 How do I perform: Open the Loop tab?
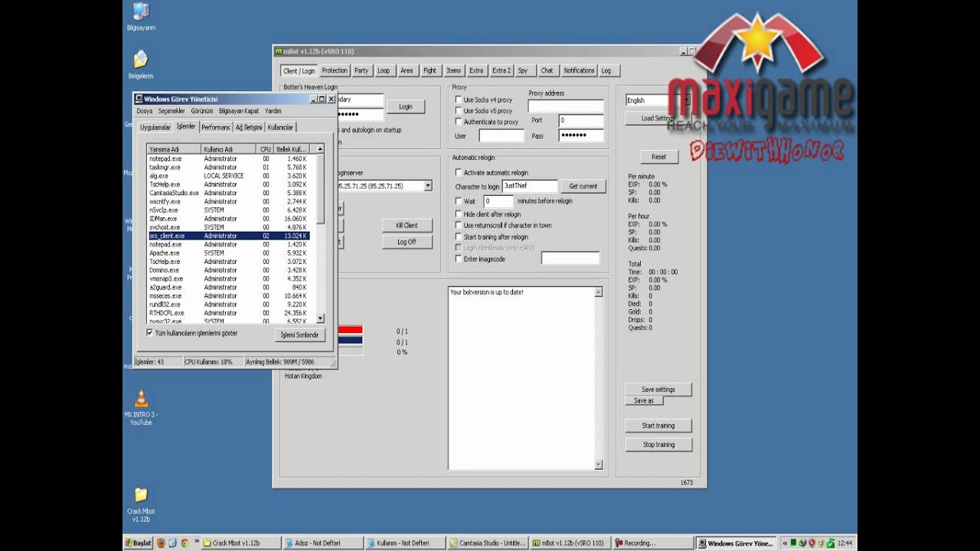pos(384,70)
